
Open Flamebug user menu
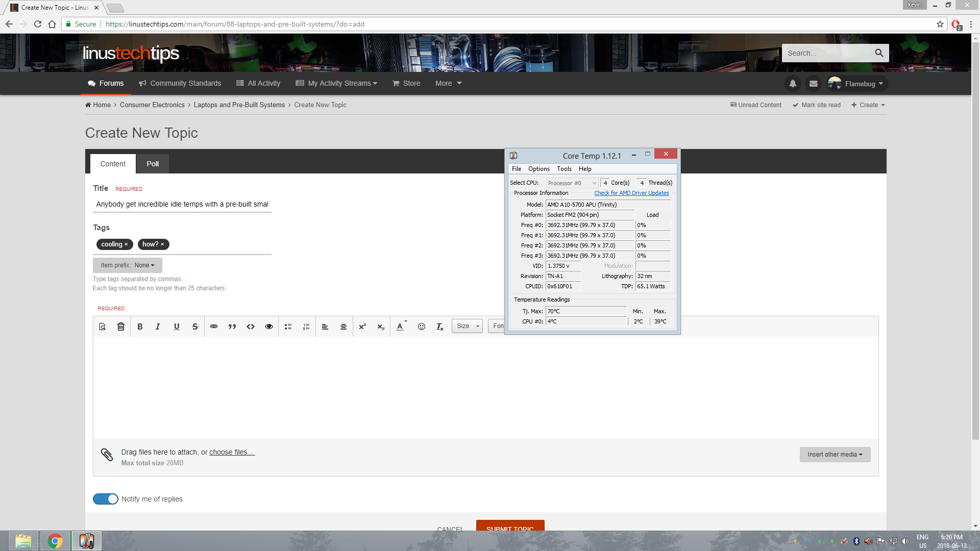856,84
